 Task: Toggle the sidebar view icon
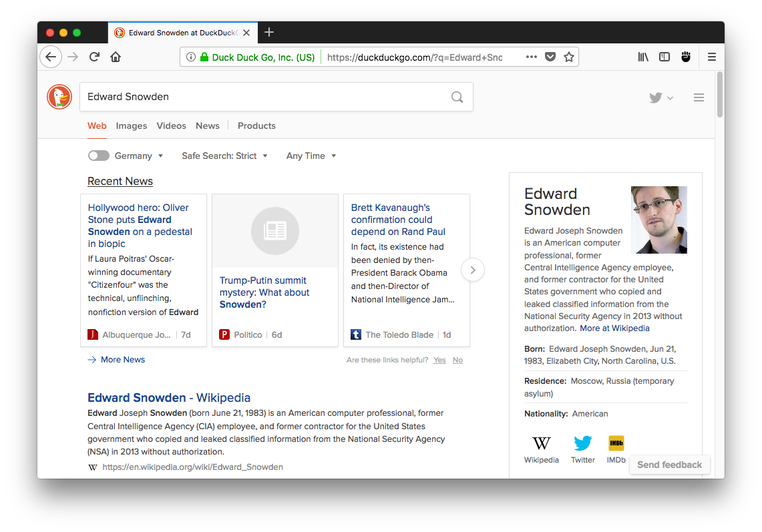click(x=664, y=57)
